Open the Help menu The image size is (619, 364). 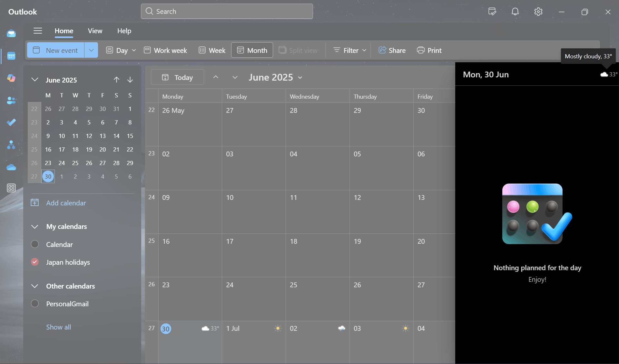click(124, 31)
